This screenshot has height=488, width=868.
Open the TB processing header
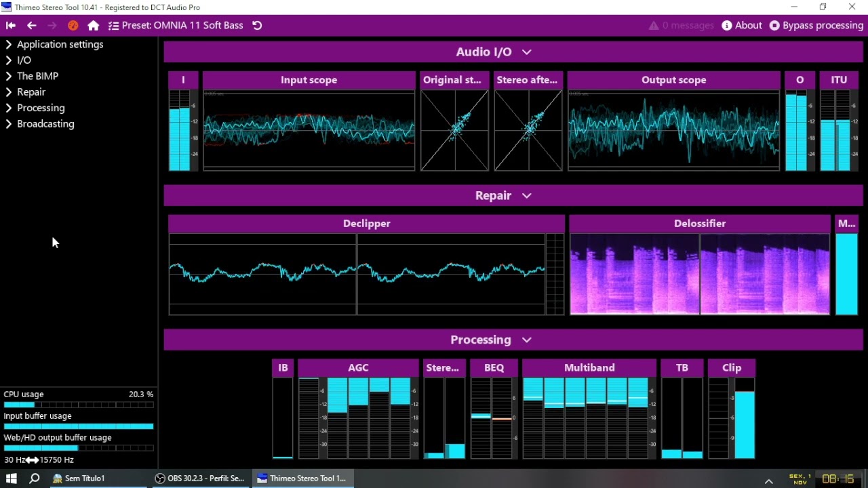pos(682,368)
